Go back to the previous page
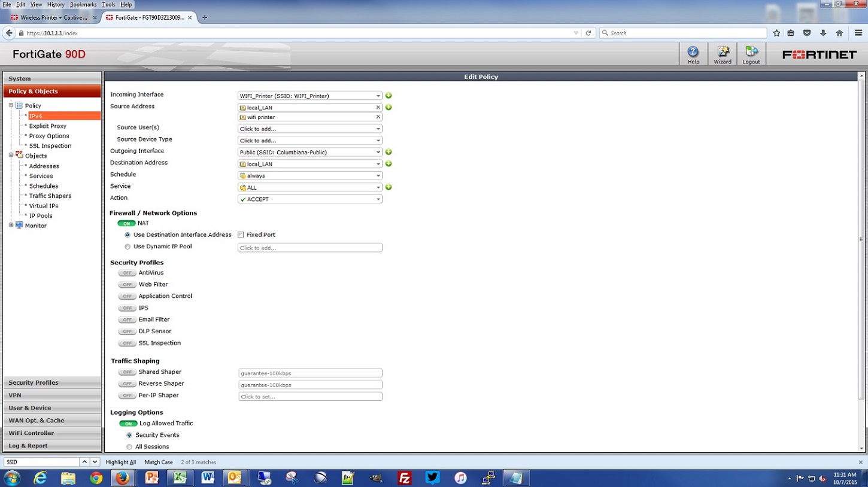Image resolution: width=868 pixels, height=487 pixels. point(9,33)
